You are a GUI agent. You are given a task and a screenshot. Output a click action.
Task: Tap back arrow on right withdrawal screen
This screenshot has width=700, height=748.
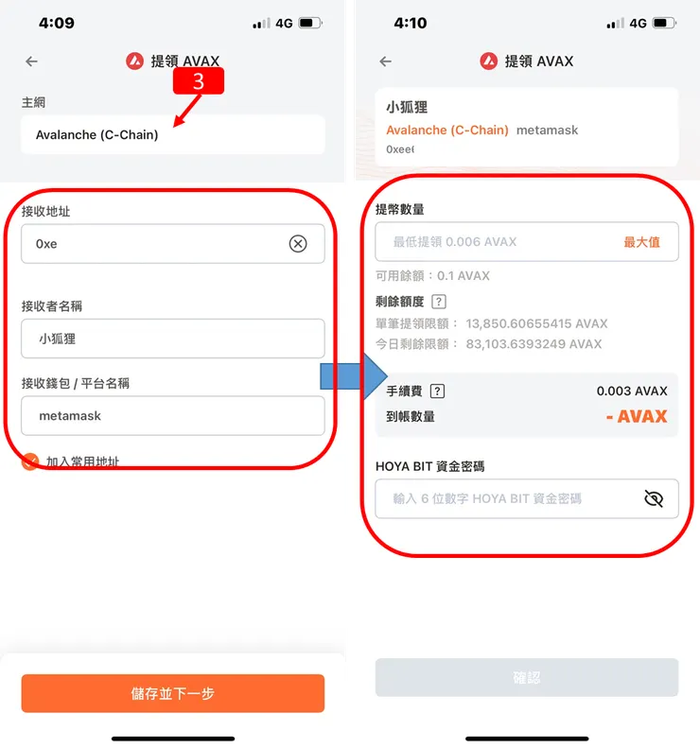coord(386,61)
